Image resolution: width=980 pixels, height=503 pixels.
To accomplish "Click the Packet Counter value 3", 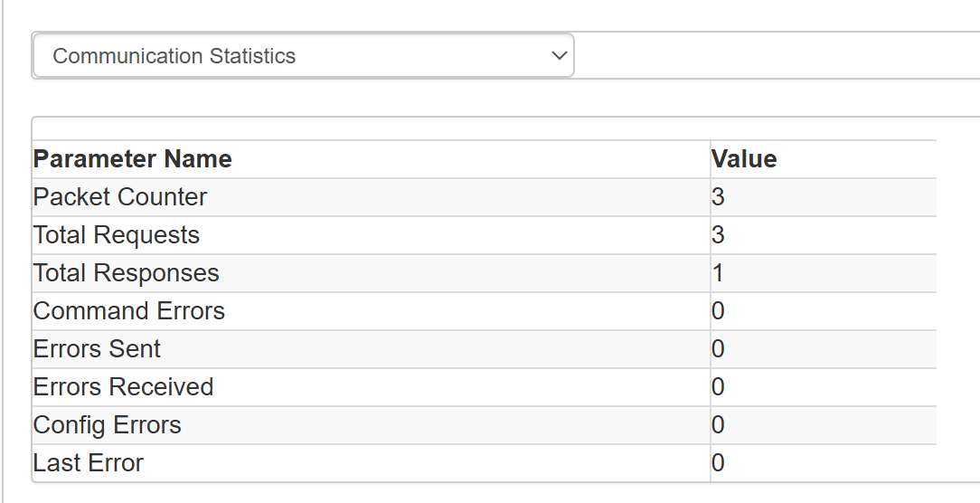I will (x=718, y=197).
